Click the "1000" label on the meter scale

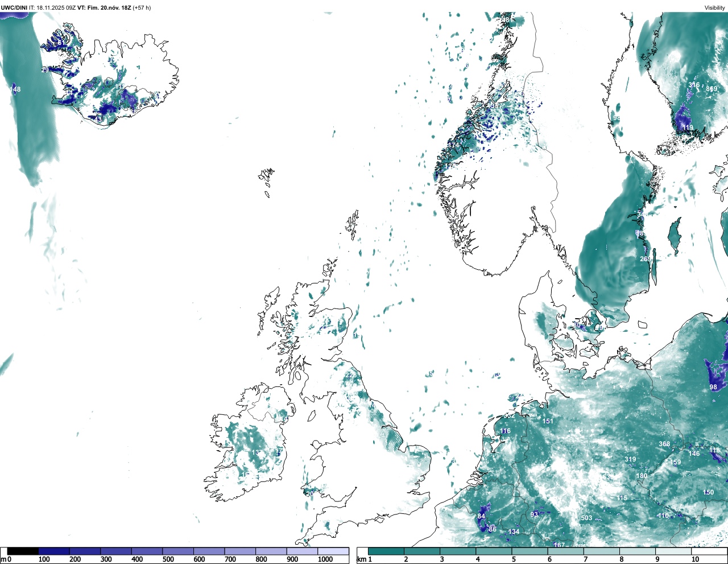(325, 559)
